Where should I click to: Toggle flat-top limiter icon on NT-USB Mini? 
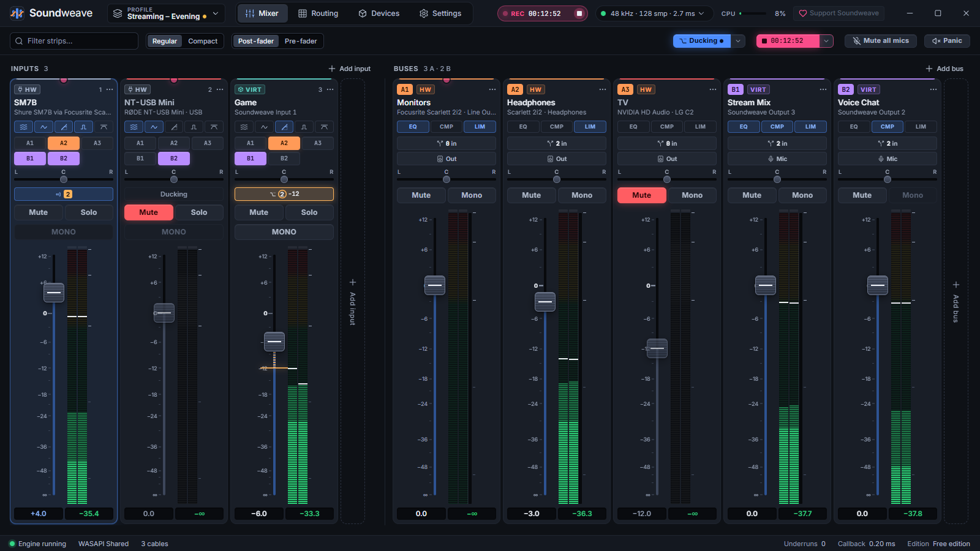point(214,127)
